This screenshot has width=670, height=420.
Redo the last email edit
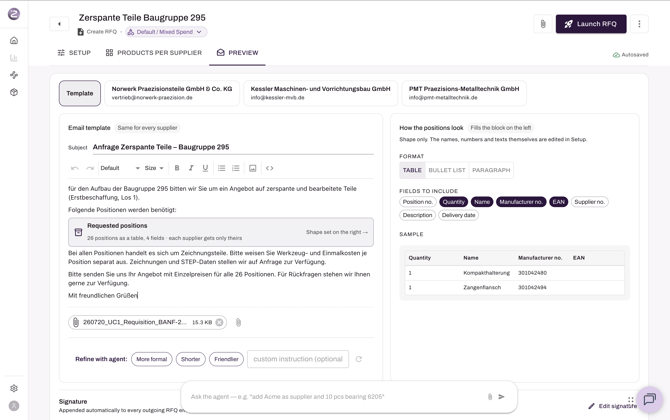pyautogui.click(x=90, y=168)
